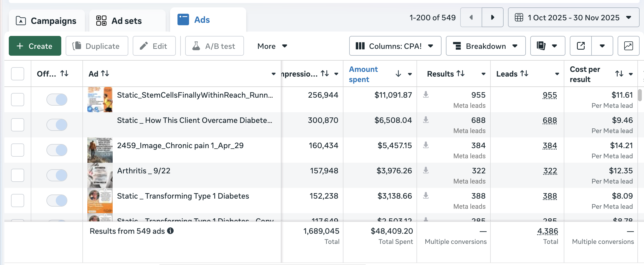644x265 pixels.
Task: Open thumbnail of Static_StemCellsFinallyWithinReach ad
Action: 100,100
